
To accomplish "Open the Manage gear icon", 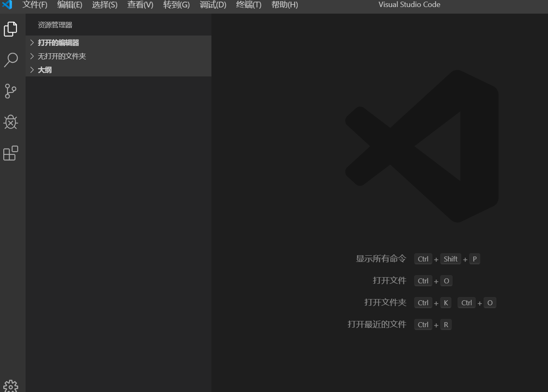I will pos(11,386).
